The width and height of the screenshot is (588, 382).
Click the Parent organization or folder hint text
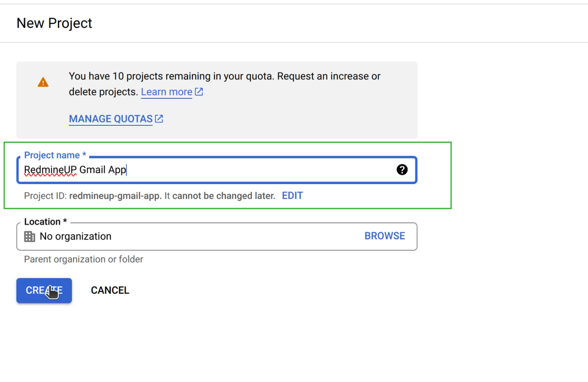point(83,259)
